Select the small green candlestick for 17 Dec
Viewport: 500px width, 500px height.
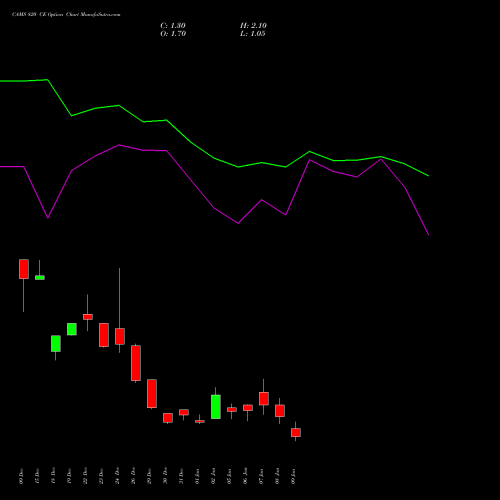(40, 277)
